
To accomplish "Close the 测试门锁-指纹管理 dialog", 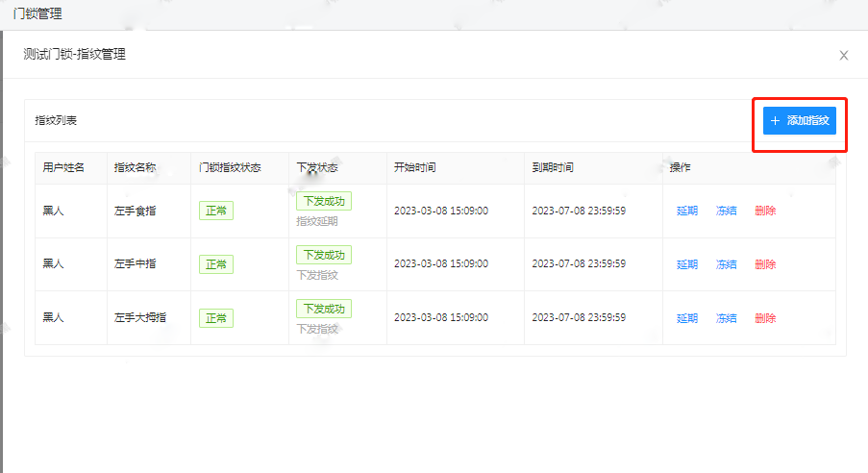I will 843,56.
